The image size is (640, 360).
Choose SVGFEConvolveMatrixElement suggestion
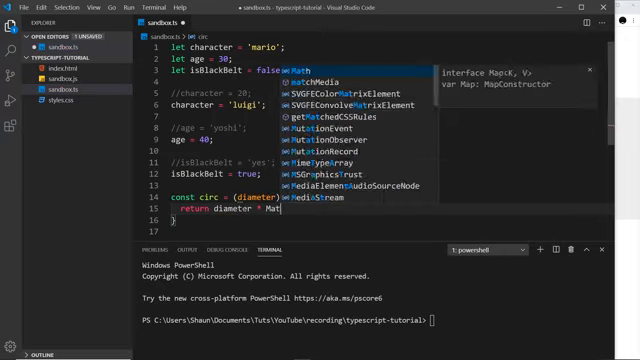tap(357, 105)
